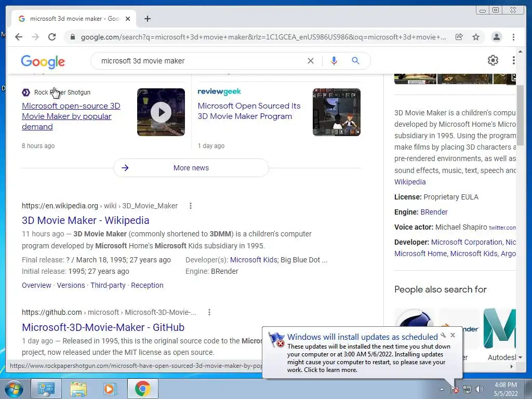Open options for the GitHub result
This screenshot has width=532, height=399.
(209, 312)
